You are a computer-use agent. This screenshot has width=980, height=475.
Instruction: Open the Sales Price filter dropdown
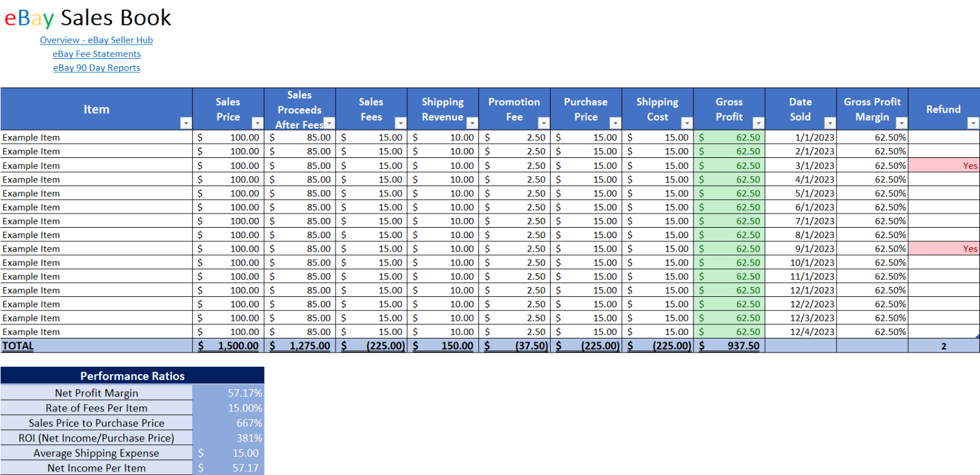257,123
